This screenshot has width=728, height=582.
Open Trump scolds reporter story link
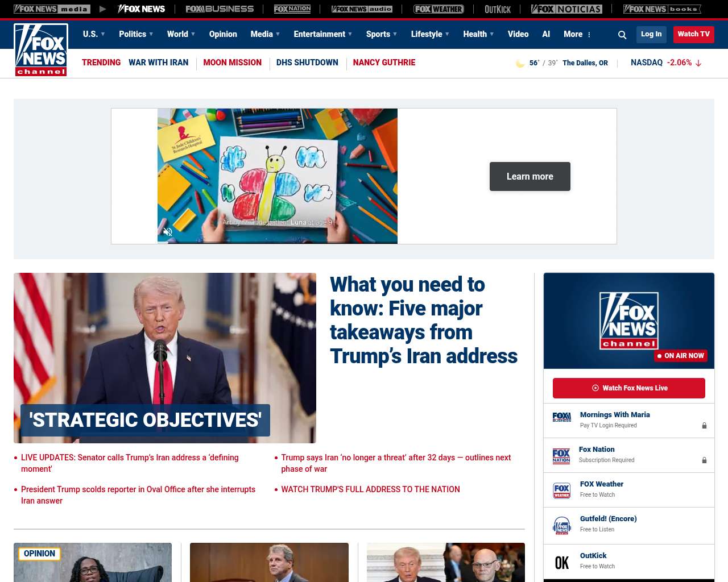tap(138, 495)
